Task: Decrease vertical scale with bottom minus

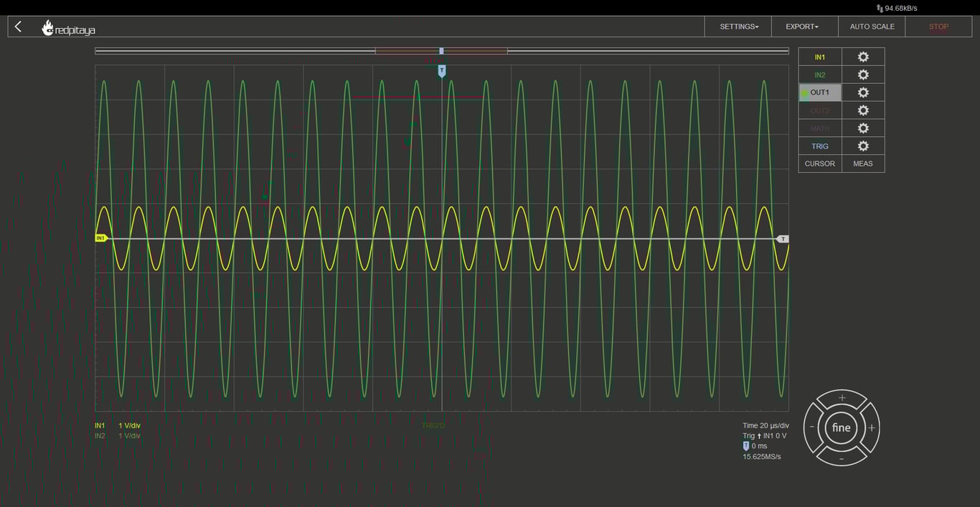Action: [842, 458]
